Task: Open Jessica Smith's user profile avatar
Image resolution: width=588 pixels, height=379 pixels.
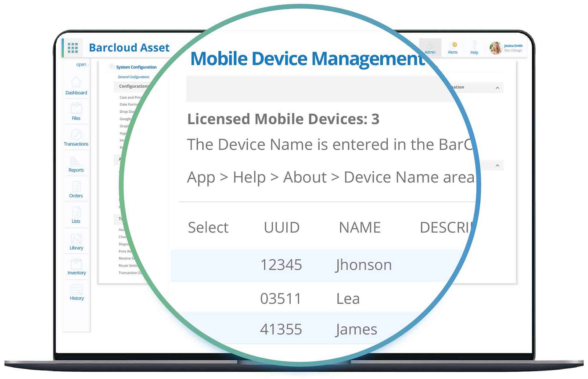Action: (495, 48)
